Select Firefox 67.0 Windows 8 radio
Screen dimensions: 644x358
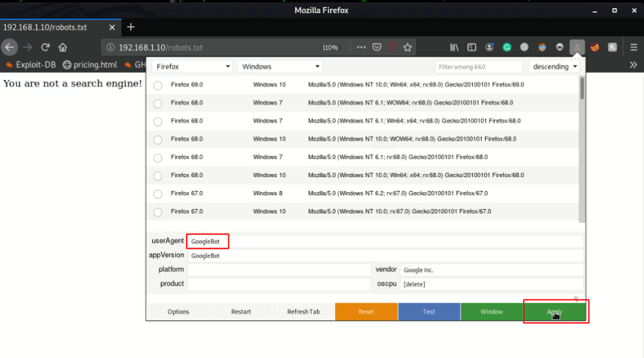(x=158, y=194)
